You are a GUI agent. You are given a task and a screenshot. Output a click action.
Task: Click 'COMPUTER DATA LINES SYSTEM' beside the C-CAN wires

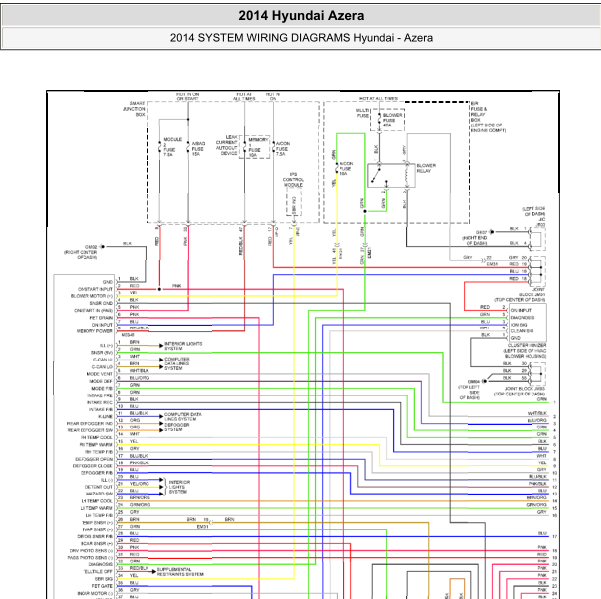(x=177, y=364)
